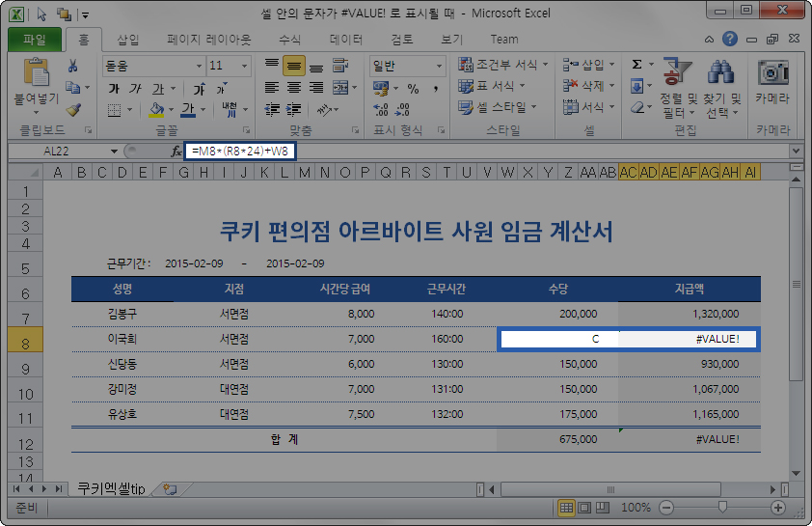Select the 쿠키엑셀tip sheet tab
Viewport: 812px width, 526px height.
[x=111, y=488]
